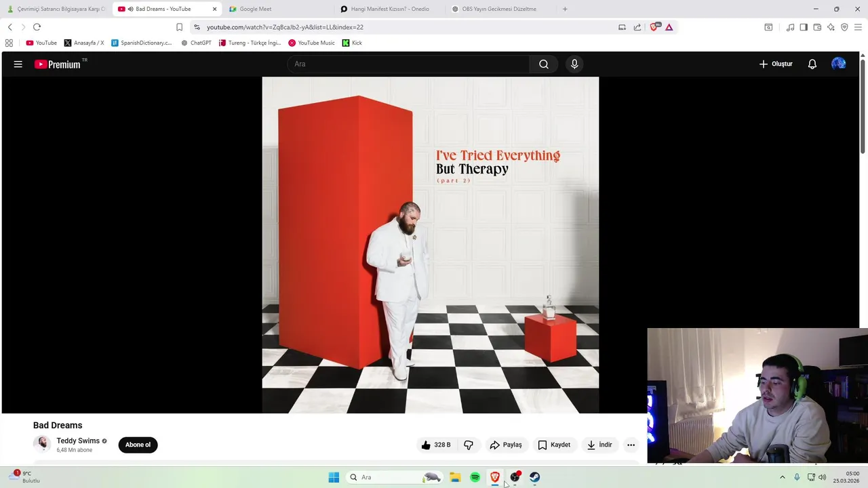The image size is (868, 488).
Task: Click the Windows taskbar search box
Action: 395,477
